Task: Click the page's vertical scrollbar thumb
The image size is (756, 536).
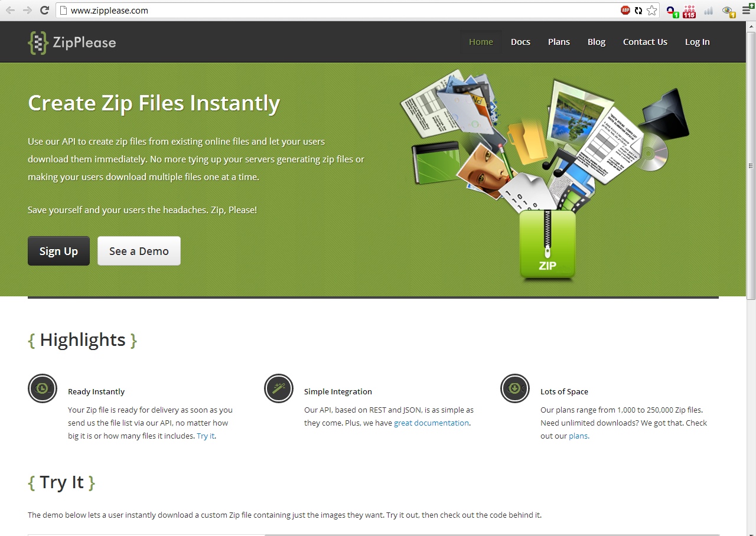Action: click(x=751, y=165)
